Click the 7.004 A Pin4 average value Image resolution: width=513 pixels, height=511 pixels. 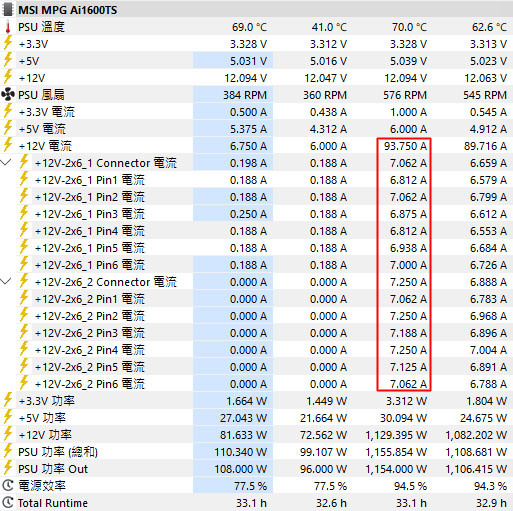[x=488, y=350]
